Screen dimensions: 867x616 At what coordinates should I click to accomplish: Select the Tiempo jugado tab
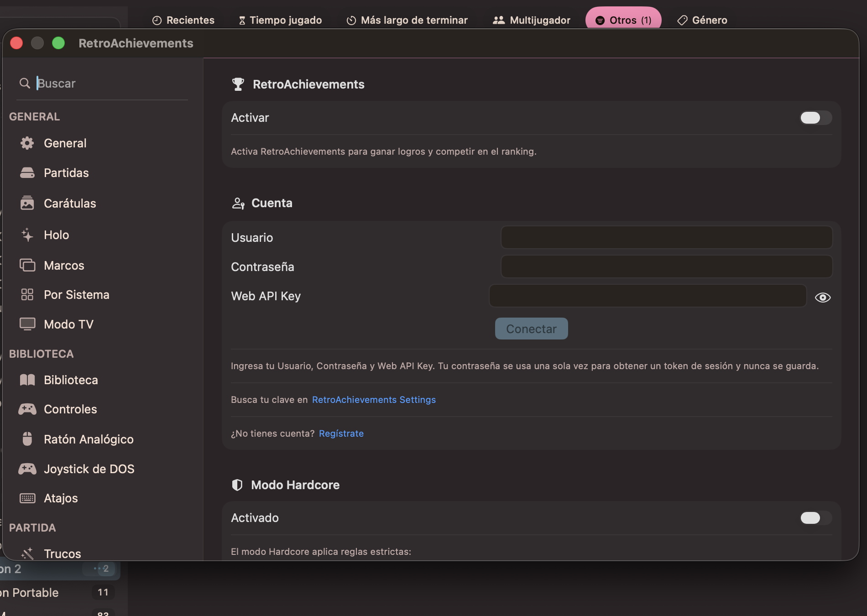point(280,20)
